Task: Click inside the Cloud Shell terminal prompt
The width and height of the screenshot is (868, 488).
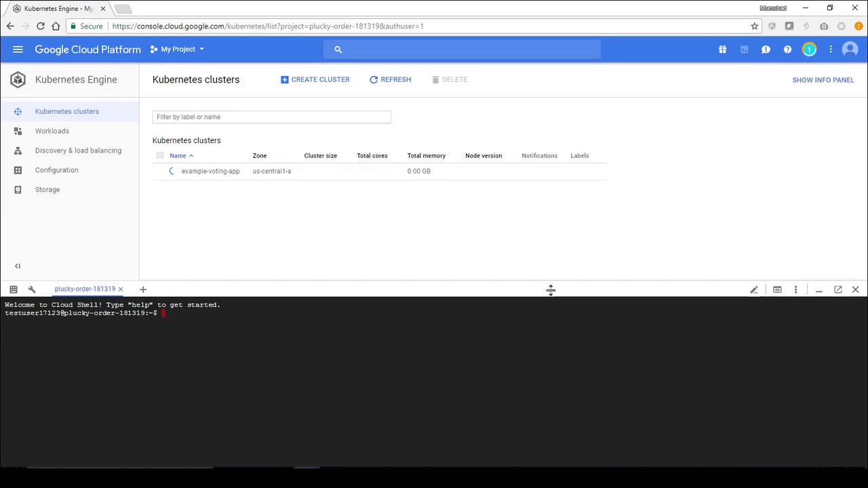Action: (163, 313)
